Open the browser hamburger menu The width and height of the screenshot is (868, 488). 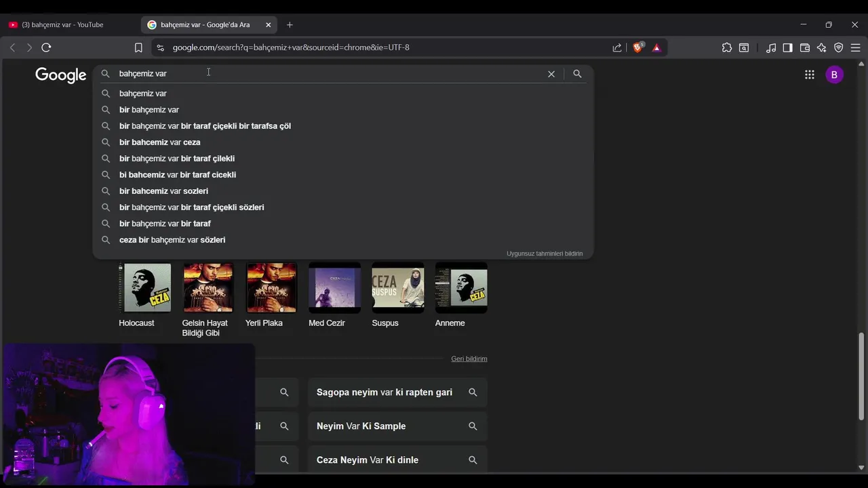856,47
